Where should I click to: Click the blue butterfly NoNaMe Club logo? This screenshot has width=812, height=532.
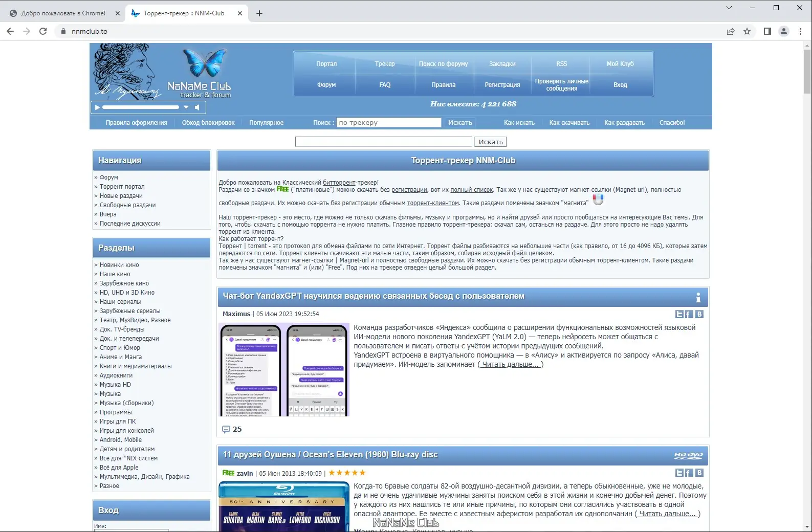tap(205, 62)
